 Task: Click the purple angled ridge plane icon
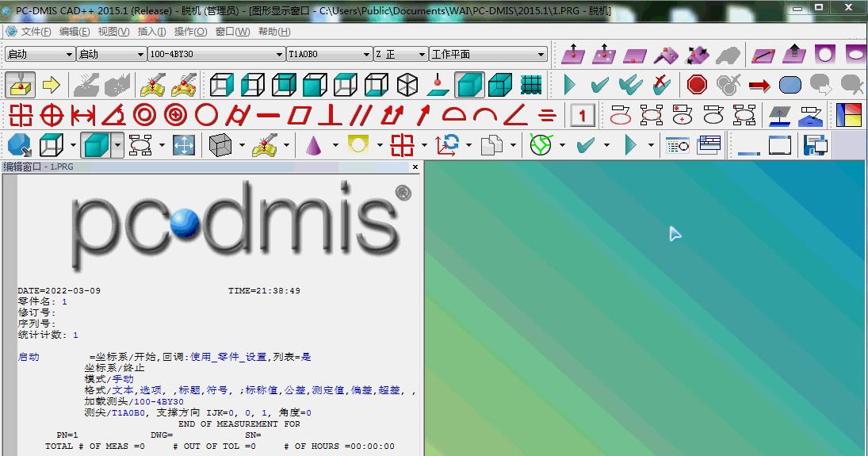(666, 54)
